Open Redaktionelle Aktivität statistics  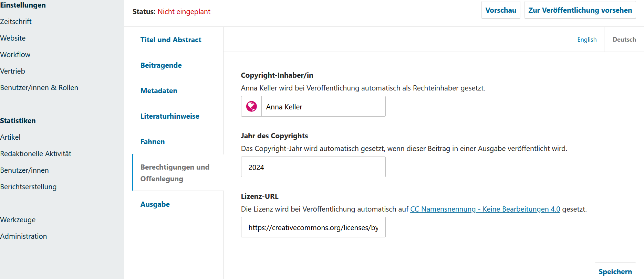(35, 154)
